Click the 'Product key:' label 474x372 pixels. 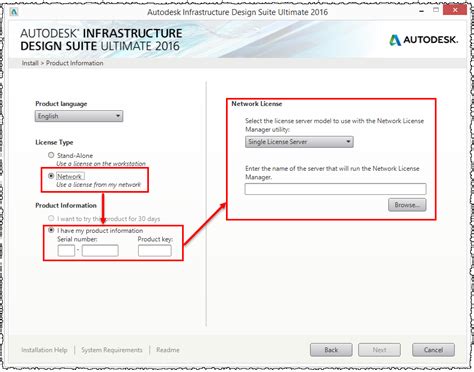155,239
